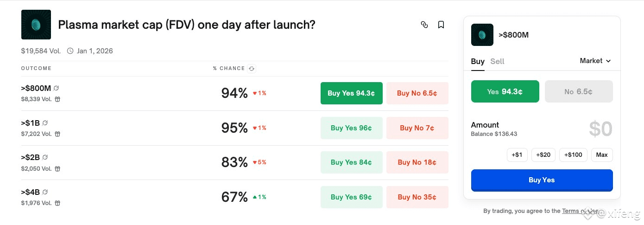Switch to the Buy tab

pyautogui.click(x=478, y=61)
